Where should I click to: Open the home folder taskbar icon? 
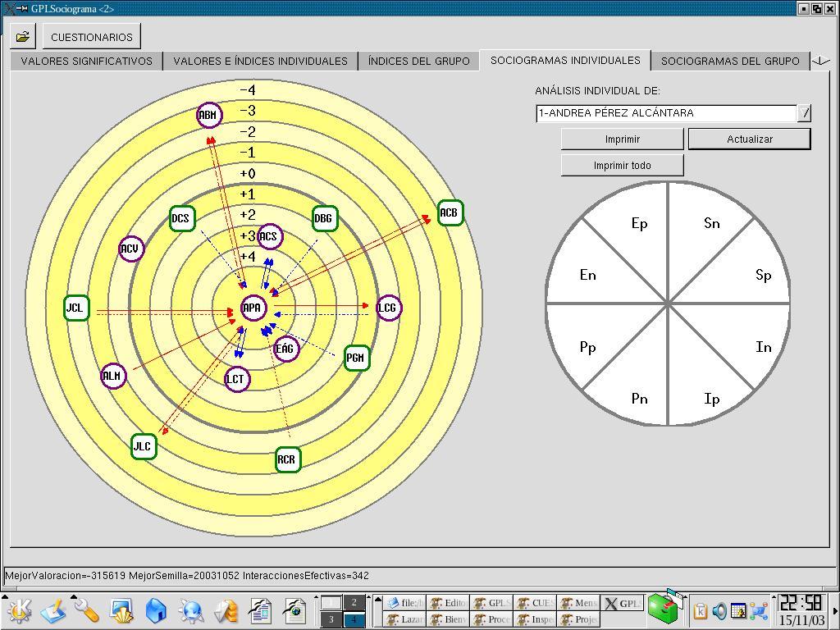point(156,610)
